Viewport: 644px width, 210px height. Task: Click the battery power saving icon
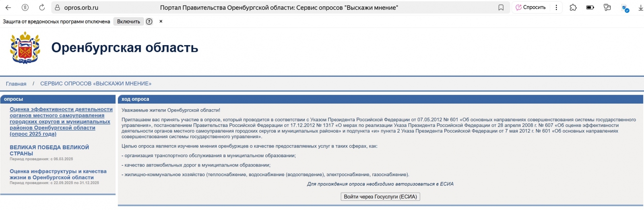click(590, 8)
